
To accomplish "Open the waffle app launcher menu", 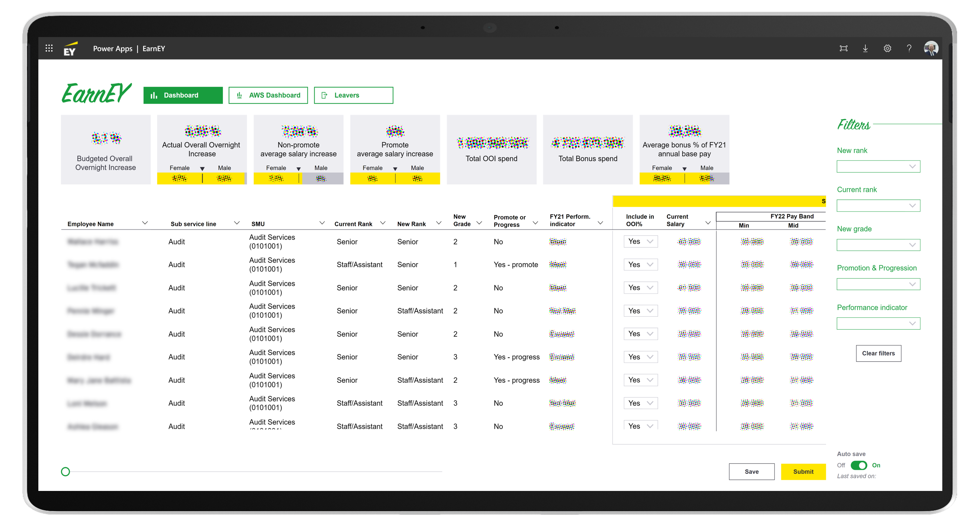I will 49,48.
